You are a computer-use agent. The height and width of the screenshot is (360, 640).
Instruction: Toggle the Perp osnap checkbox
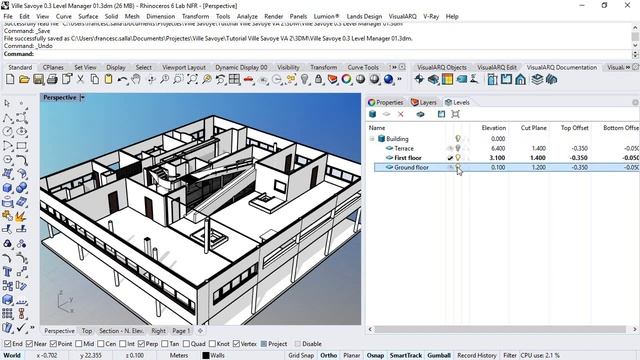tap(141, 344)
